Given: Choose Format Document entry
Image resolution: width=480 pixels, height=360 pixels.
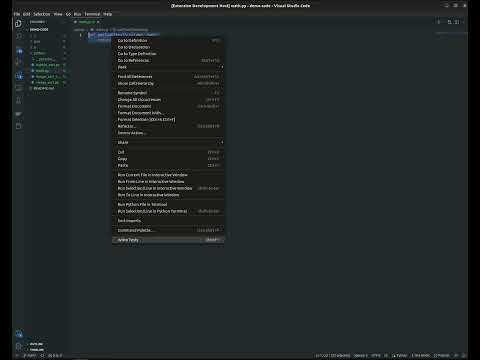Looking at the screenshot, I should 168,106.
